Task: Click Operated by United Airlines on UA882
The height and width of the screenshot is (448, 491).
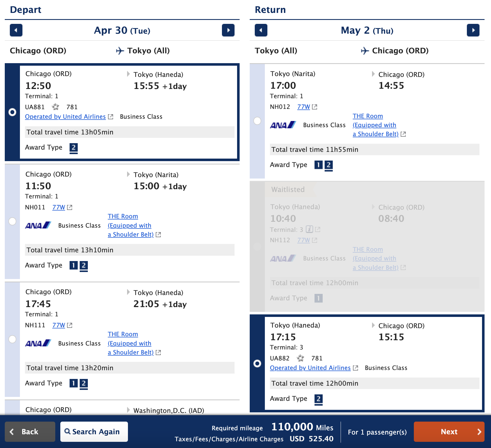Action: (309, 368)
